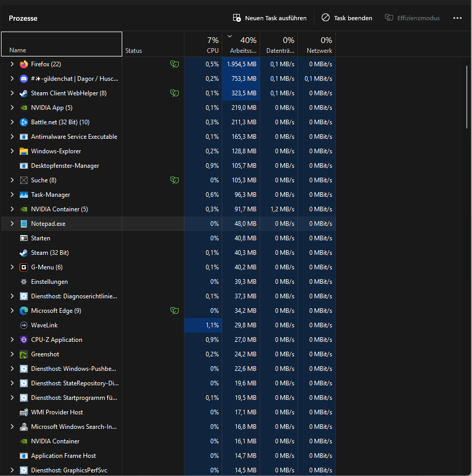Expand the Notepad.exe process
Viewport: 472px width, 476px height.
(12, 224)
